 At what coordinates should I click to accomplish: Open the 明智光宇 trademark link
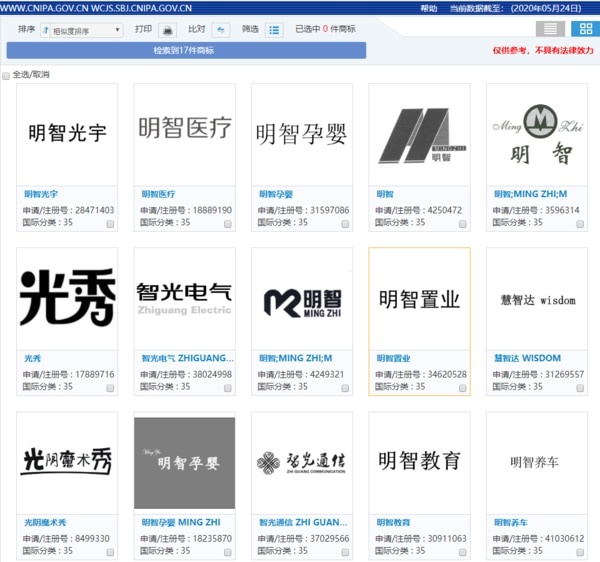click(x=41, y=194)
